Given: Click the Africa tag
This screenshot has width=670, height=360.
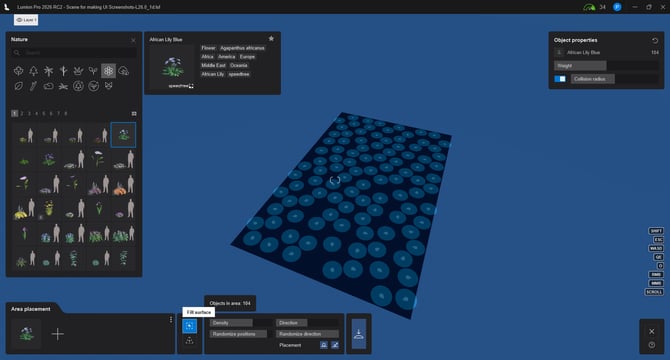Looking at the screenshot, I should click(207, 57).
